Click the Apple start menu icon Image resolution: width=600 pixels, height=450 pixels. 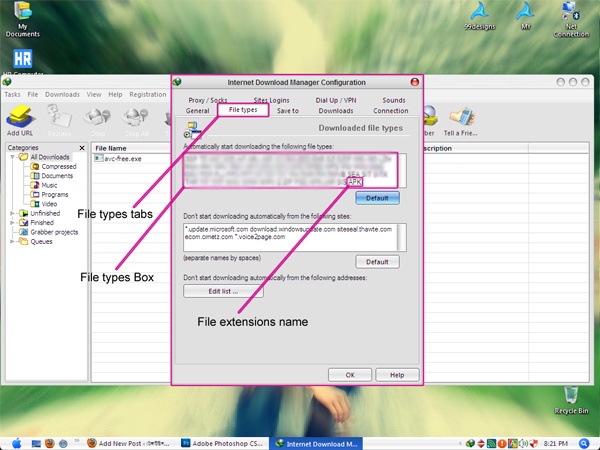(x=17, y=443)
